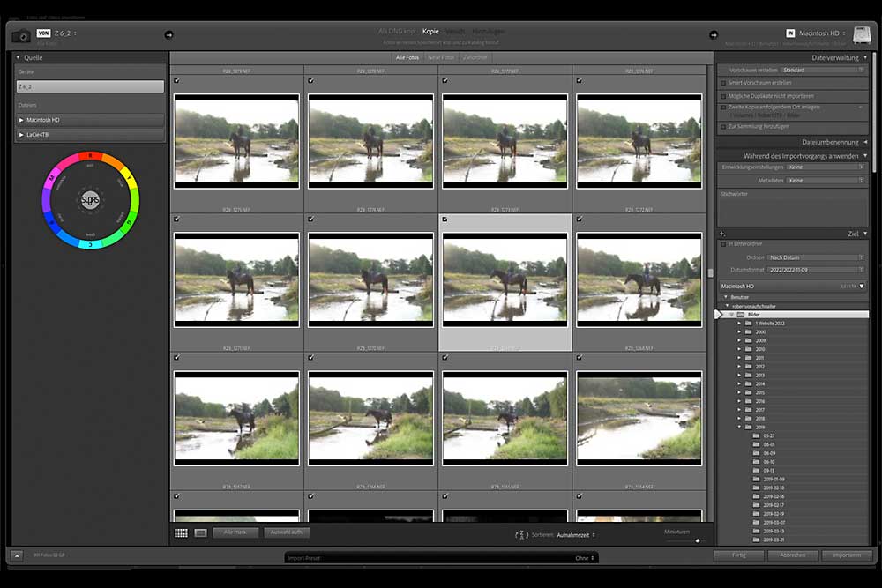Click the hard drive destination icon
This screenshot has width=882, height=588.
coord(861,35)
